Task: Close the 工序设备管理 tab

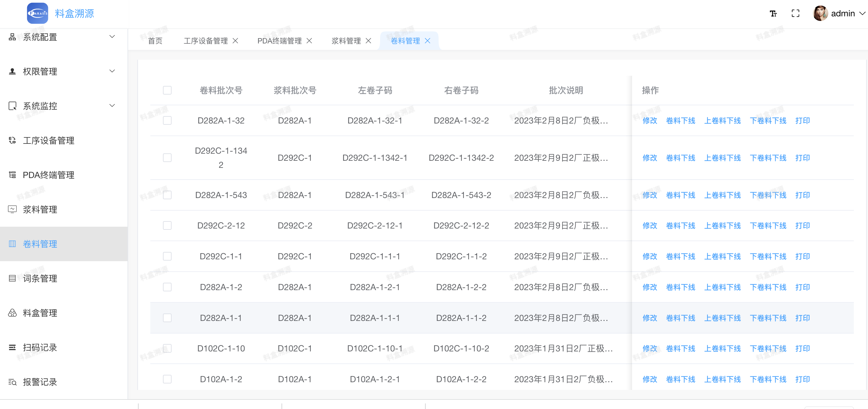Action: (236, 41)
